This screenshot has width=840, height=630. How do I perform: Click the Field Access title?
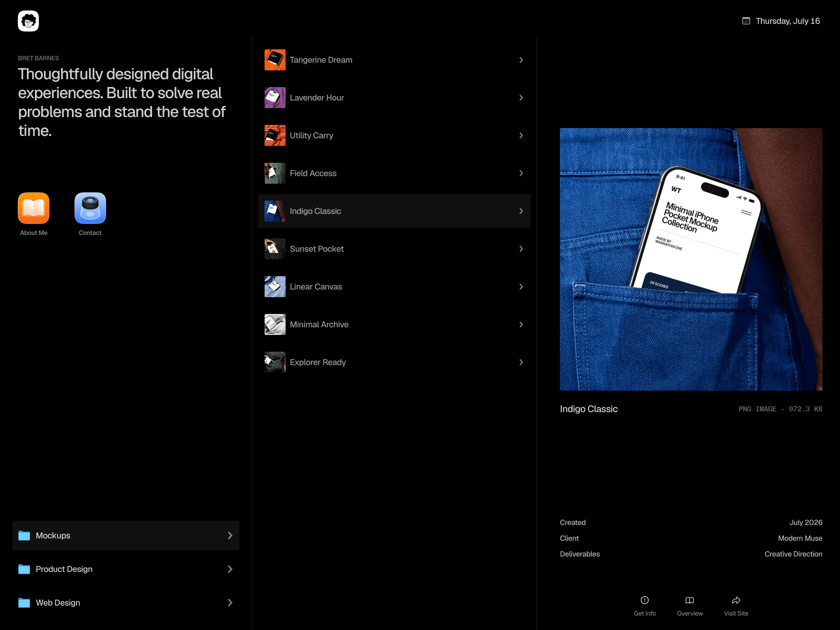313,173
